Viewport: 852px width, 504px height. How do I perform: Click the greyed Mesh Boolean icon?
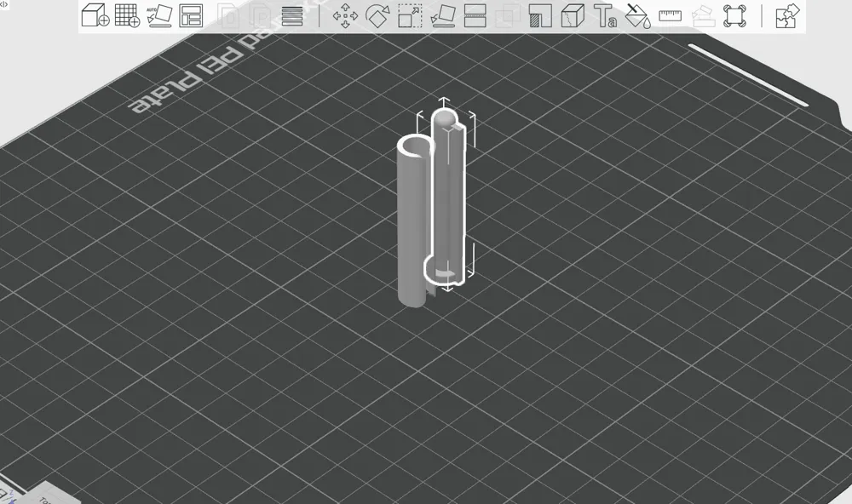coord(508,15)
